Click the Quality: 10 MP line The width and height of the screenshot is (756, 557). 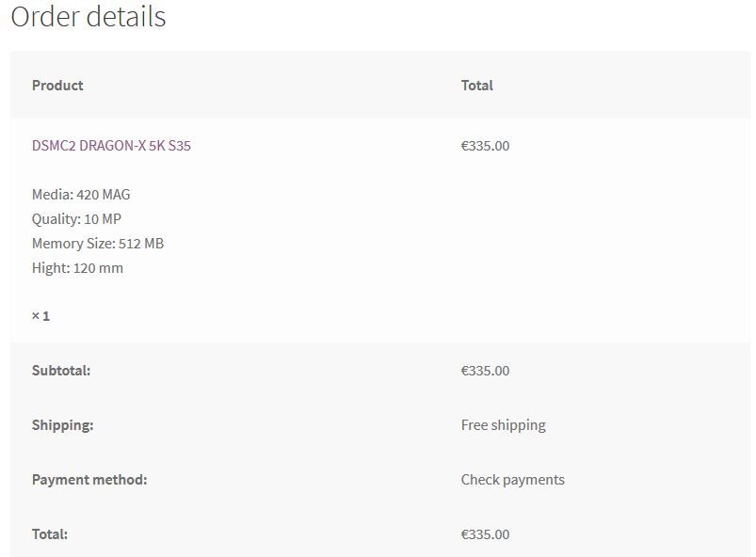(76, 219)
